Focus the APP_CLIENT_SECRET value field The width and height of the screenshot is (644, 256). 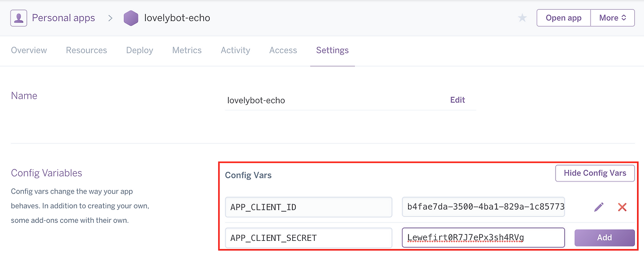point(483,238)
